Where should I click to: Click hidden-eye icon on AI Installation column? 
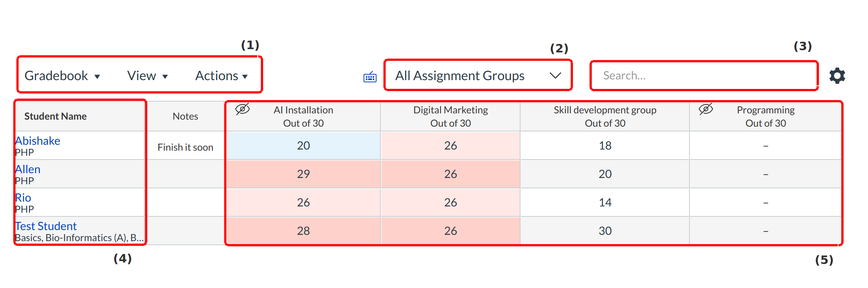(x=243, y=109)
